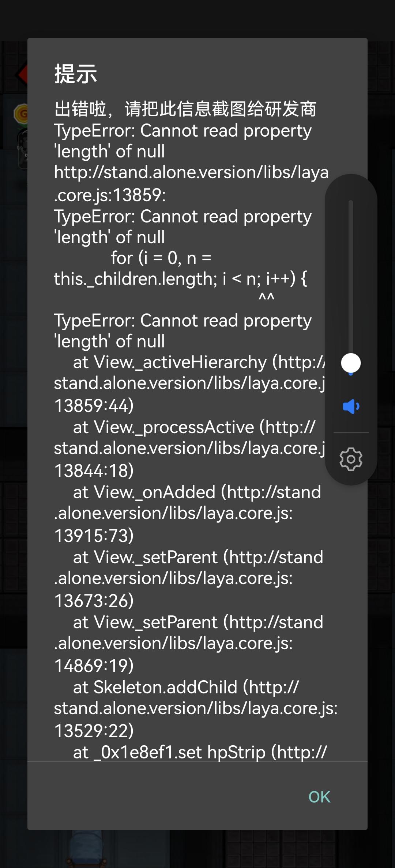Click the 提示 dialog title
This screenshot has width=395, height=868.
click(x=76, y=74)
